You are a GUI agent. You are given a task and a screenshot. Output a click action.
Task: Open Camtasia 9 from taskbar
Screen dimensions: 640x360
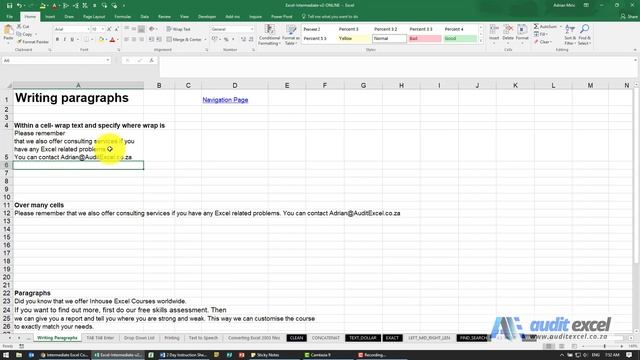click(318, 355)
